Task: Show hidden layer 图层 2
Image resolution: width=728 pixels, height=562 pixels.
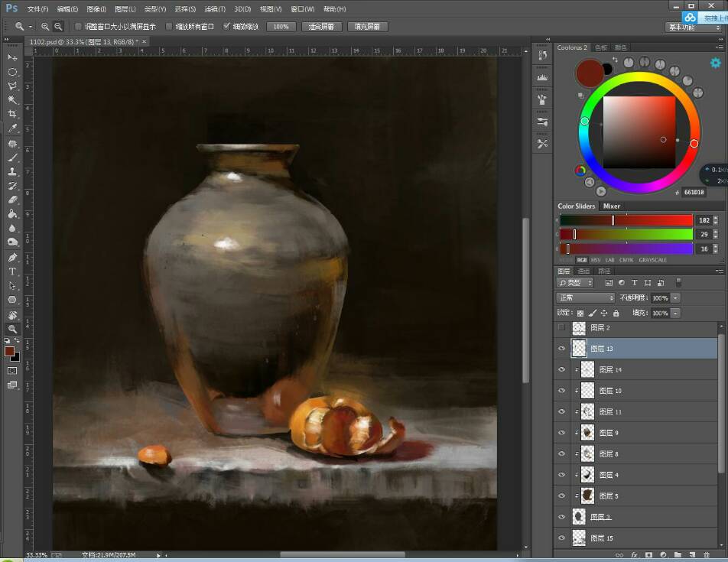Action: coord(562,327)
